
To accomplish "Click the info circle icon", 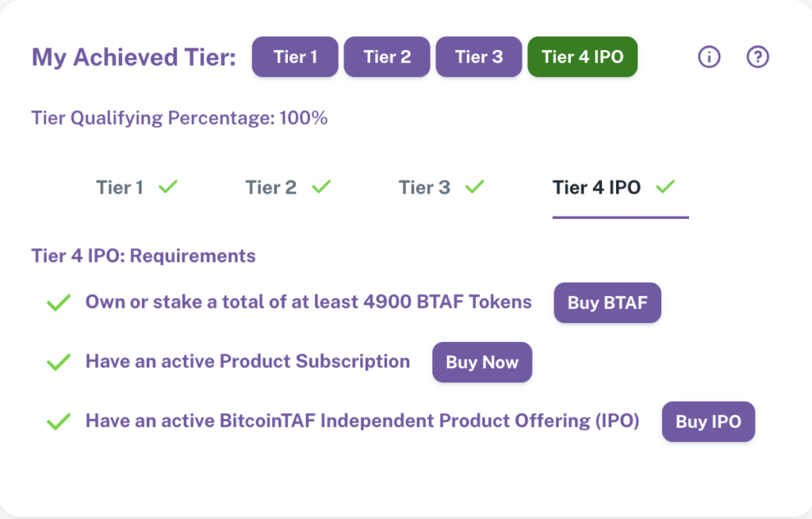I will [709, 56].
